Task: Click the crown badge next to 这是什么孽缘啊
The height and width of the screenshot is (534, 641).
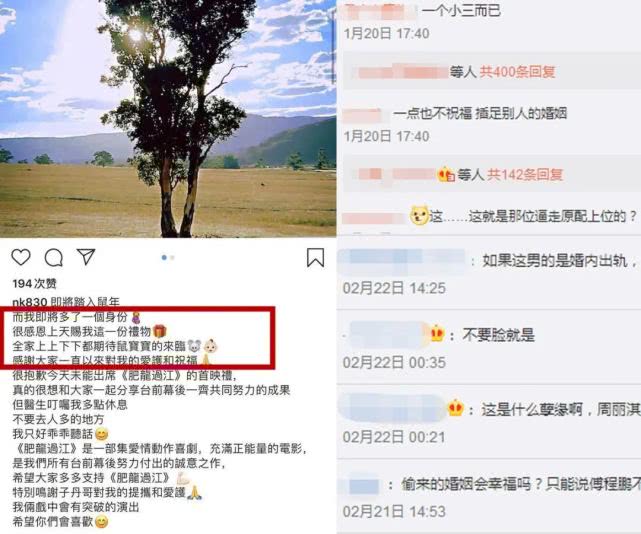Action: (x=455, y=408)
